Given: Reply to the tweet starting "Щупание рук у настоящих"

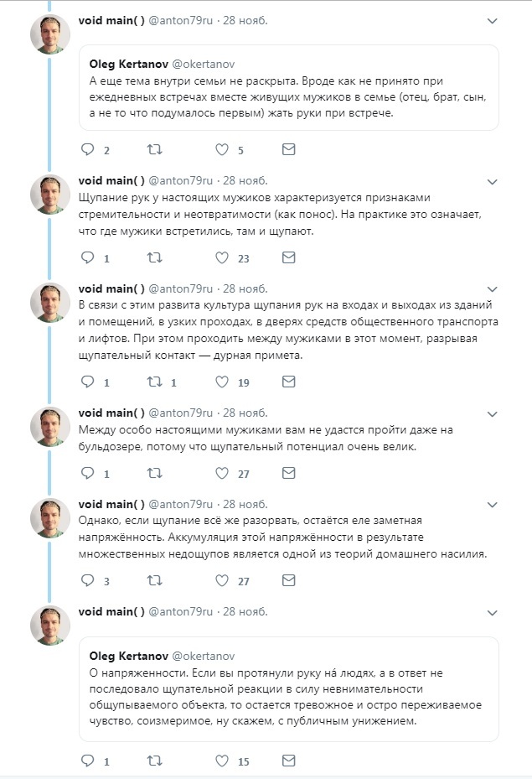Looking at the screenshot, I should tap(87, 258).
